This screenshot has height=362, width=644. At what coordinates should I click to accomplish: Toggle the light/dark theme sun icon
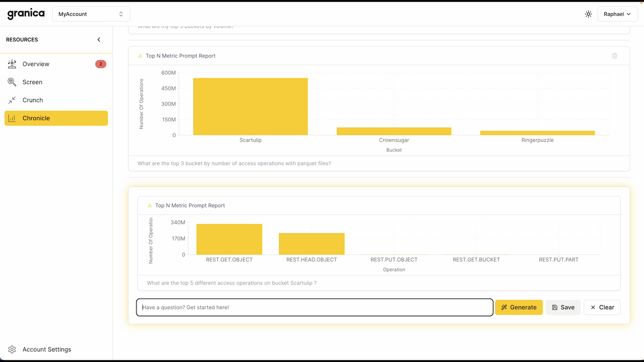[588, 14]
